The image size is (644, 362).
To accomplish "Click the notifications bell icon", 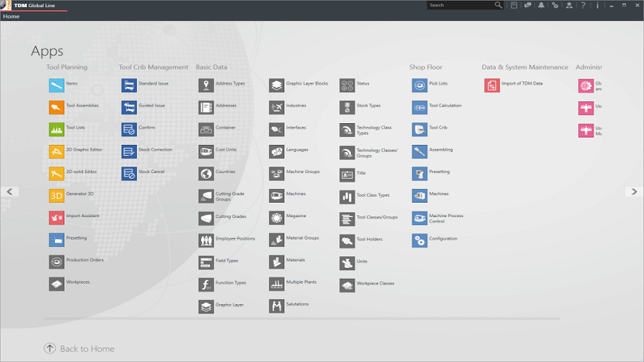I will 541,5.
